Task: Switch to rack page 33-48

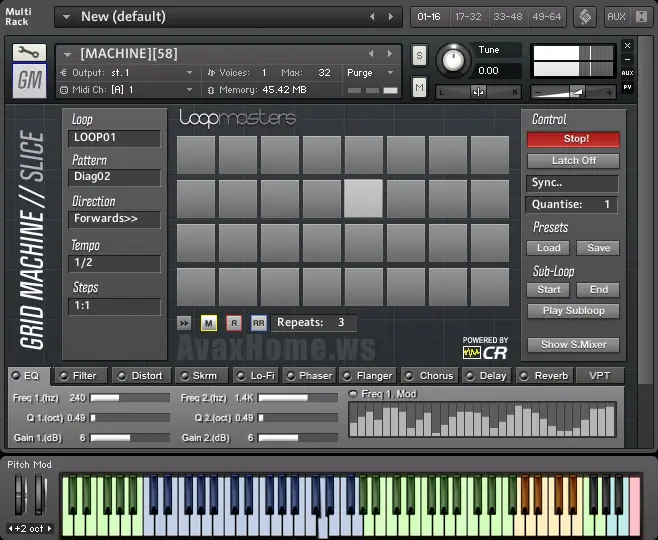Action: click(508, 17)
